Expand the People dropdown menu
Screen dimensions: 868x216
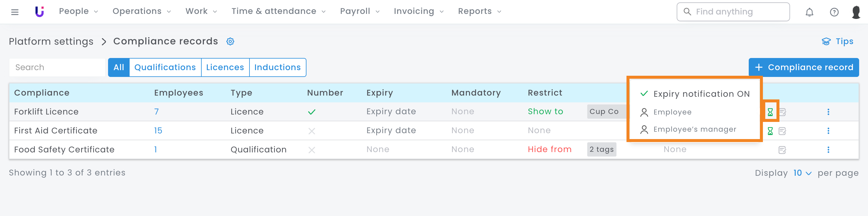pos(79,12)
